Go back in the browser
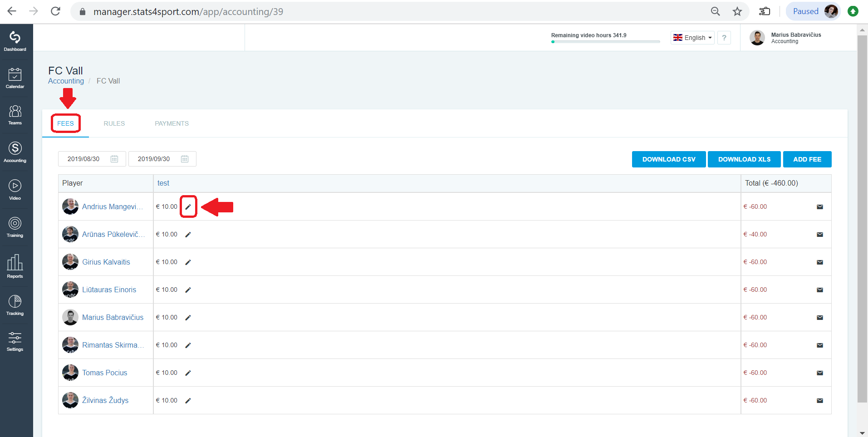The width and height of the screenshot is (868, 437). [x=12, y=11]
